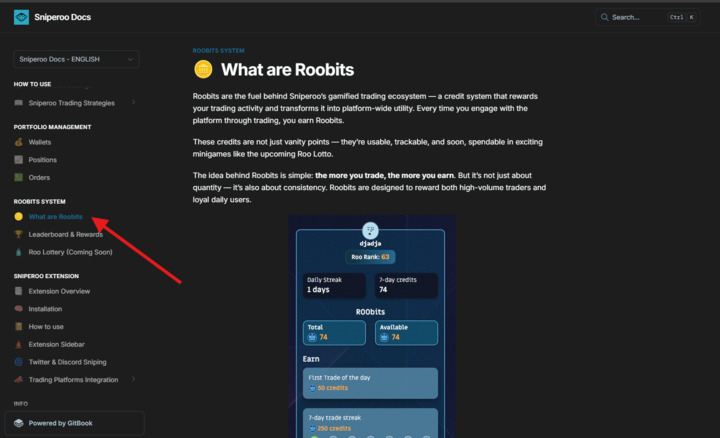The height and width of the screenshot is (438, 720).
Task: Focus the Search input field
Action: 647,17
